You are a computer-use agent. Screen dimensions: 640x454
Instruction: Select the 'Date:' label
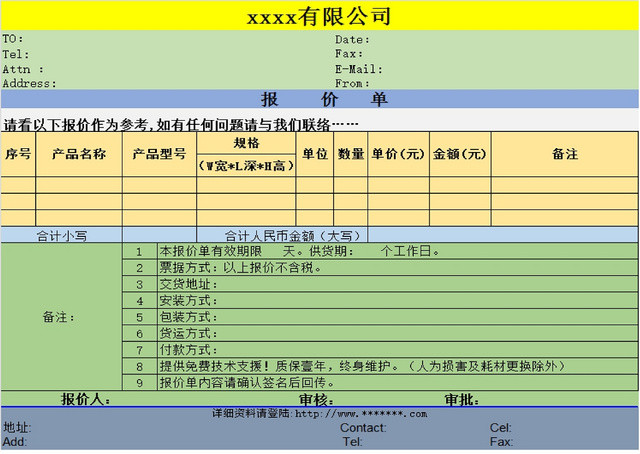(x=352, y=40)
